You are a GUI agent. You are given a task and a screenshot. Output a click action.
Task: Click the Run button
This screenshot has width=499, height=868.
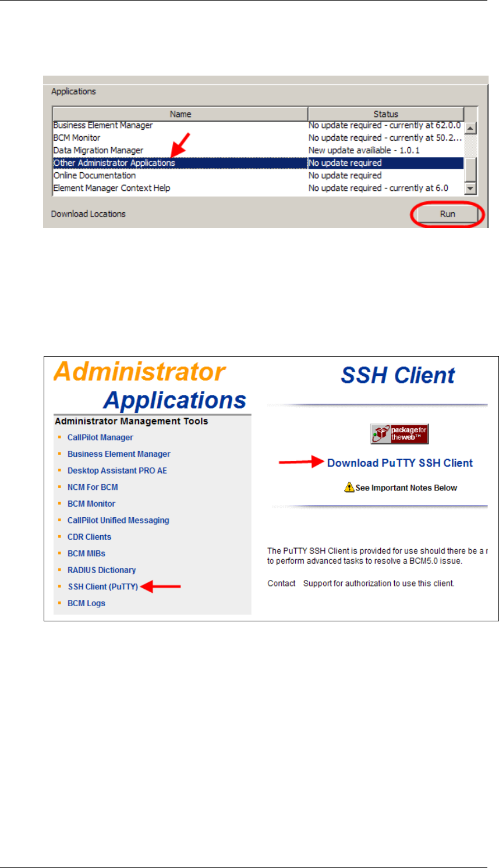[447, 214]
